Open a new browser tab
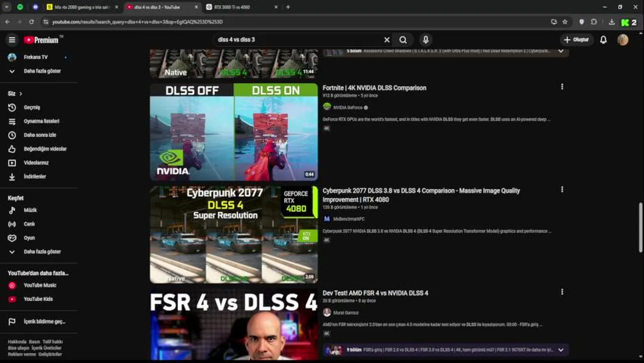 pos(288,7)
